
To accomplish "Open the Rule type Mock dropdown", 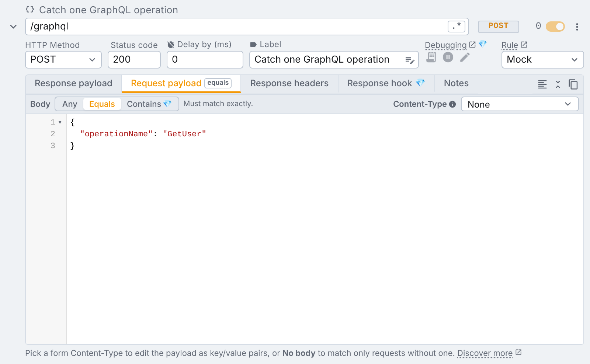I will pos(542,60).
